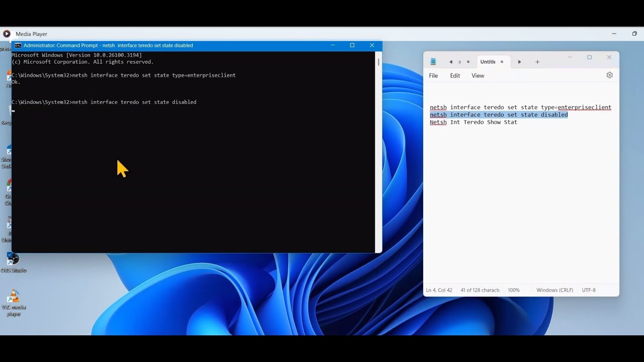Open the OBS Studio desktop shortcut

pyautogui.click(x=13, y=263)
